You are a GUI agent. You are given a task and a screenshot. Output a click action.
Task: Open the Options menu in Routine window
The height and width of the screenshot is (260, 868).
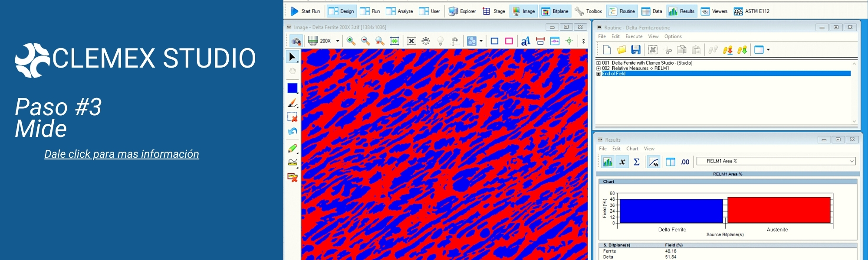(673, 36)
